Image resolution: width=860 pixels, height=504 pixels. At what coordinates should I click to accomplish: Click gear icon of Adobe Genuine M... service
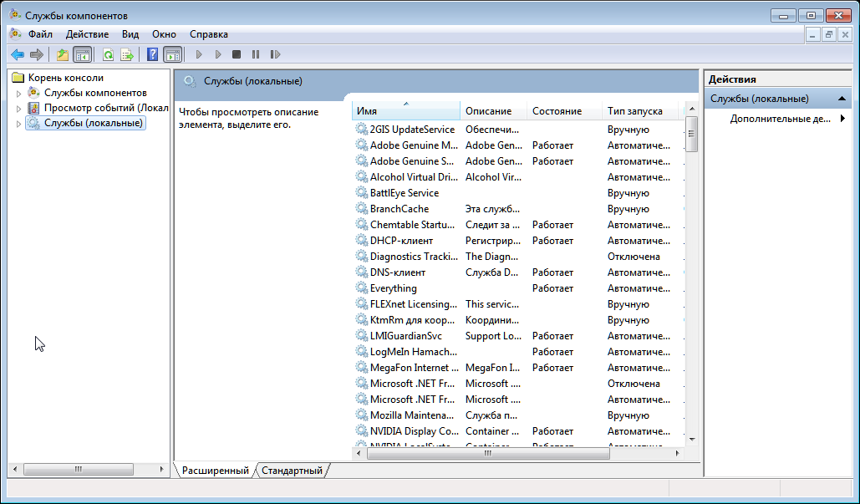[361, 145]
